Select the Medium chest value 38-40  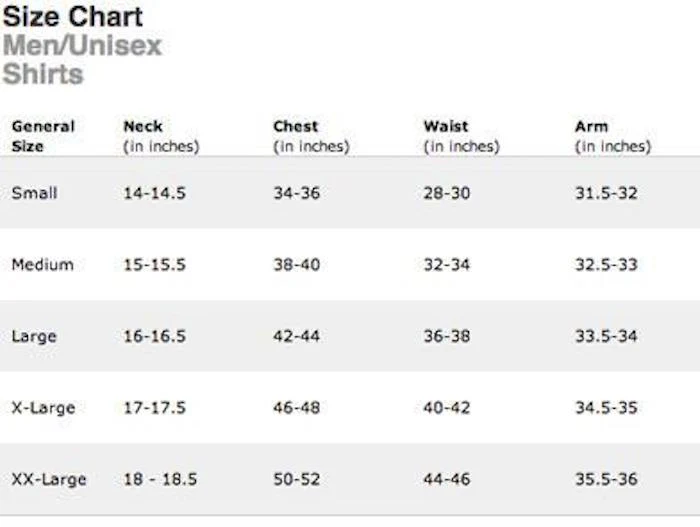(x=297, y=265)
